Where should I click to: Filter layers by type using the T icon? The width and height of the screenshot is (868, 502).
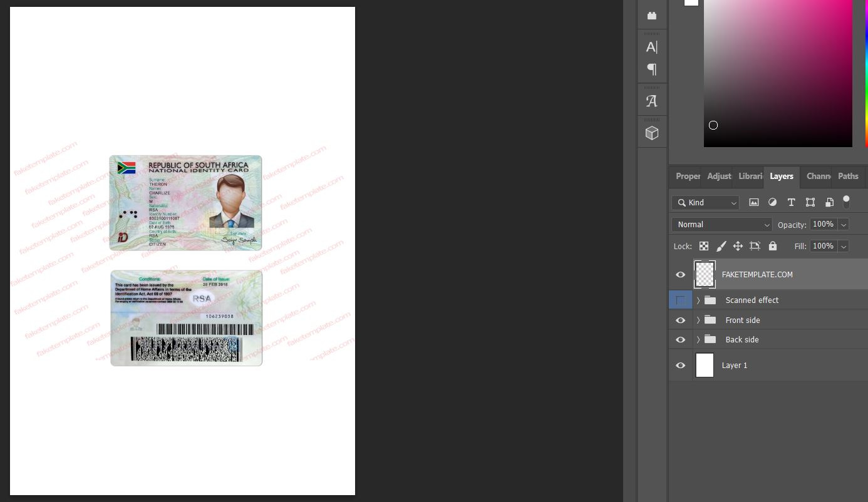coord(791,202)
